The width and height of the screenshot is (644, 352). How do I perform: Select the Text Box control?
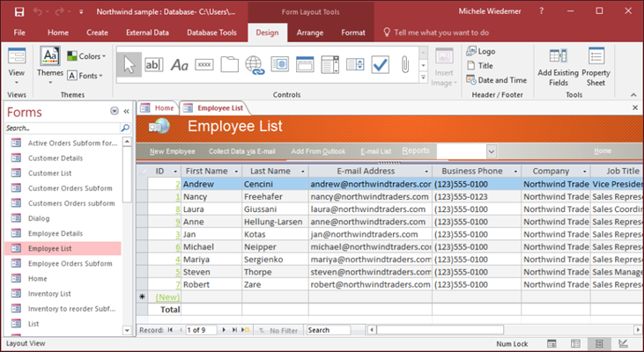click(x=154, y=65)
